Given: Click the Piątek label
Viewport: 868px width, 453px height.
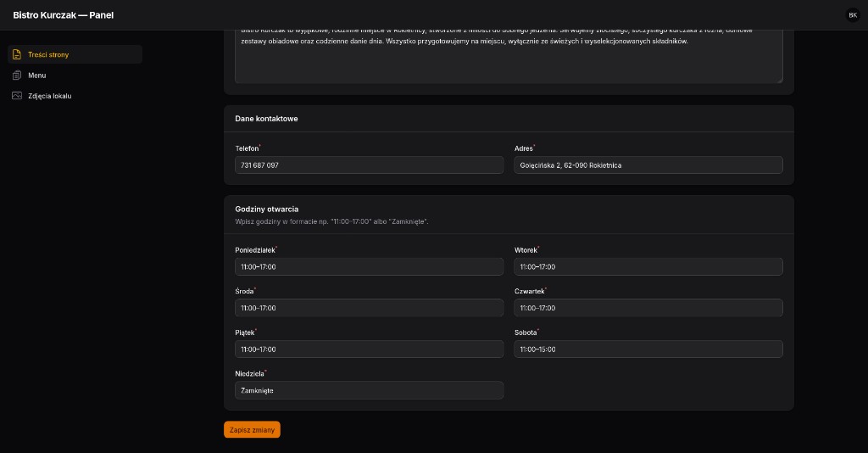Looking at the screenshot, I should pos(245,333).
